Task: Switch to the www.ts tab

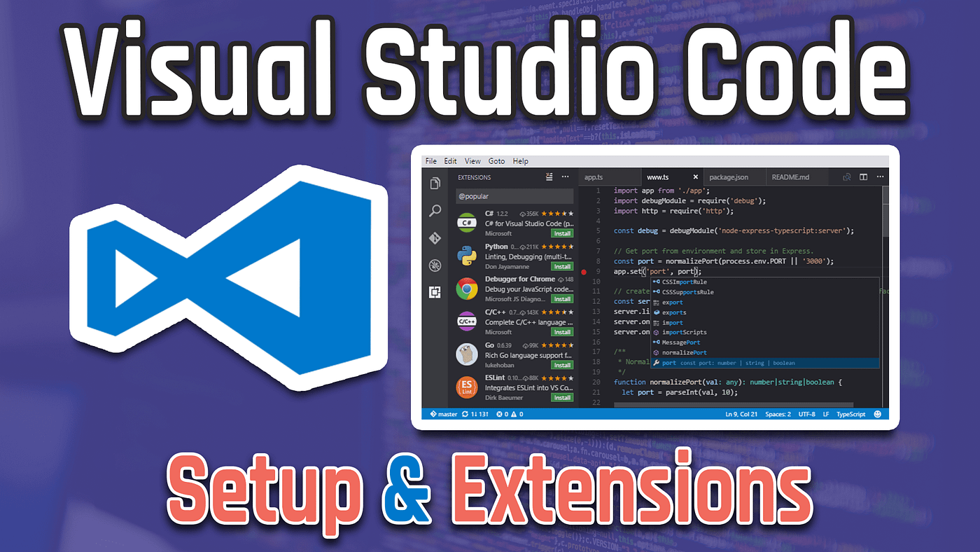Action: [671, 177]
